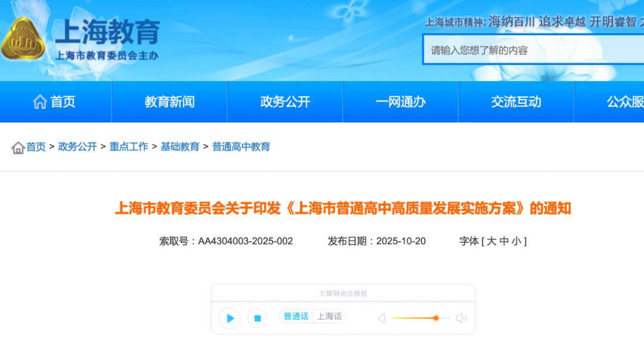
Task: Open the 基础教育 breadcrumb link
Action: (180, 147)
